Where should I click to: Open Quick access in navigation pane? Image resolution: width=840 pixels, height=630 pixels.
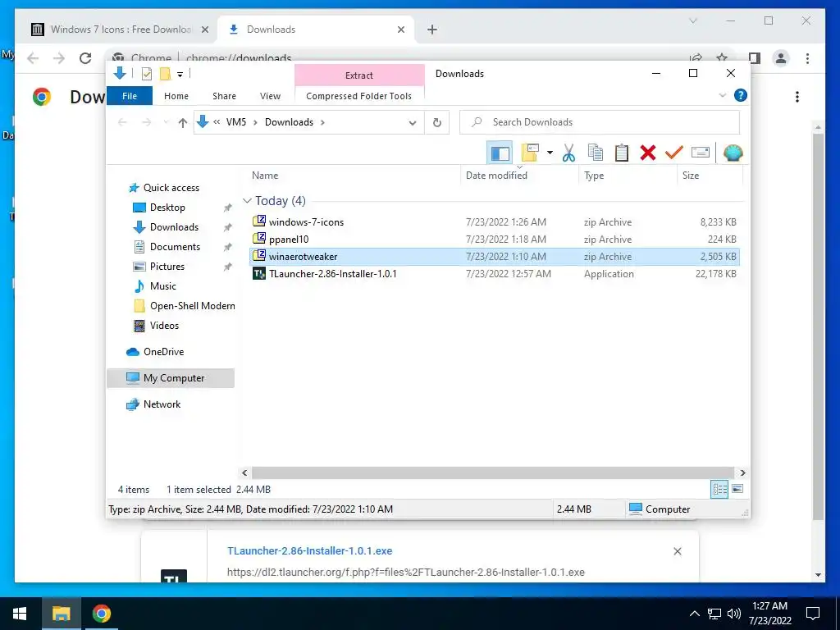171,188
